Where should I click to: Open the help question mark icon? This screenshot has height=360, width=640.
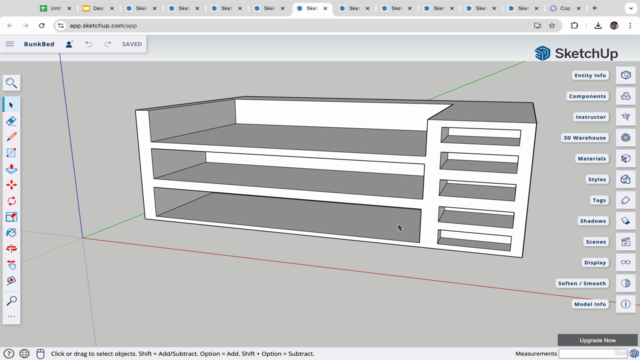9,353
